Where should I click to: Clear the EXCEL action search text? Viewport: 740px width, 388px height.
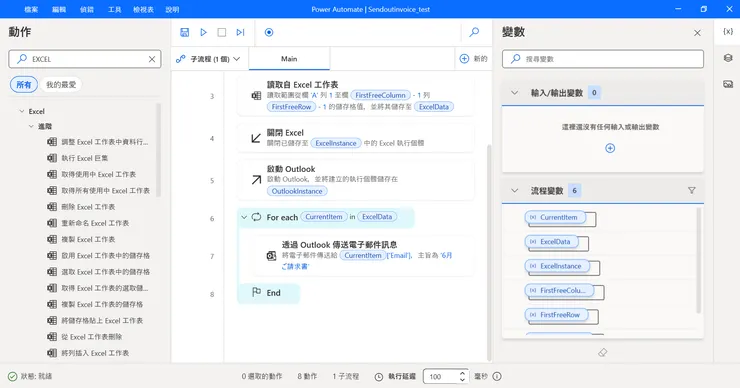[x=152, y=59]
